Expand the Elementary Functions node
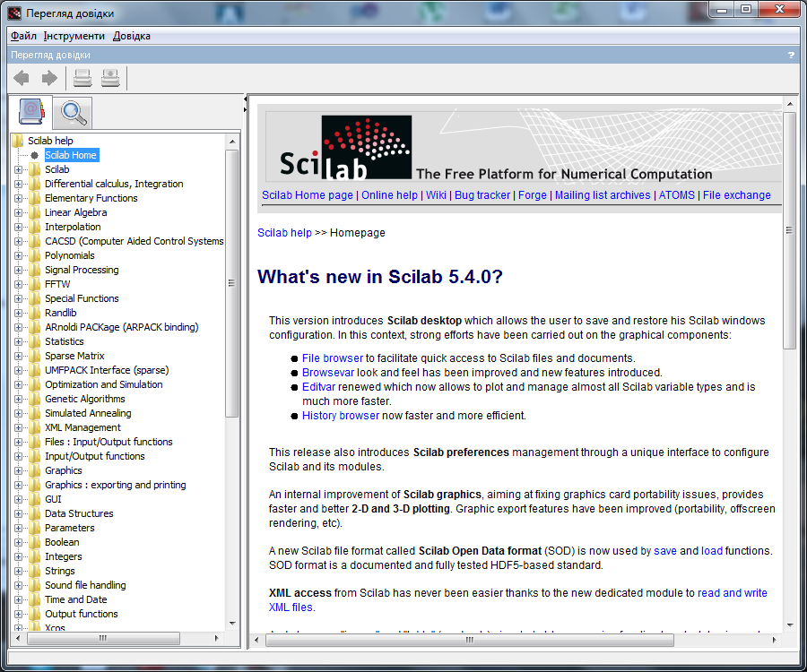Image resolution: width=807 pixels, height=672 pixels. pos(19,198)
